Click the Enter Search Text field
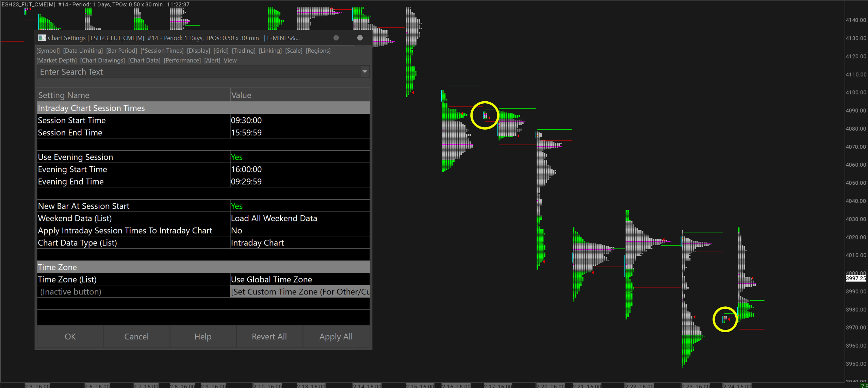The width and height of the screenshot is (868, 388). (199, 72)
